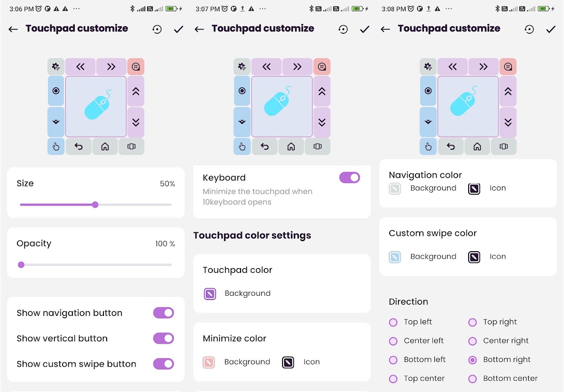Select Bottom center direction
This screenshot has height=392, width=564.
pos(473,378)
